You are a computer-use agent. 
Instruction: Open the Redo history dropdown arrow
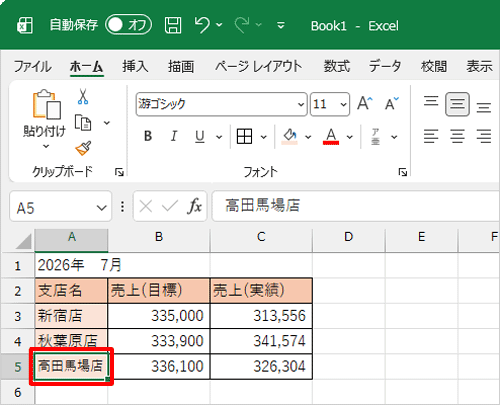(259, 25)
